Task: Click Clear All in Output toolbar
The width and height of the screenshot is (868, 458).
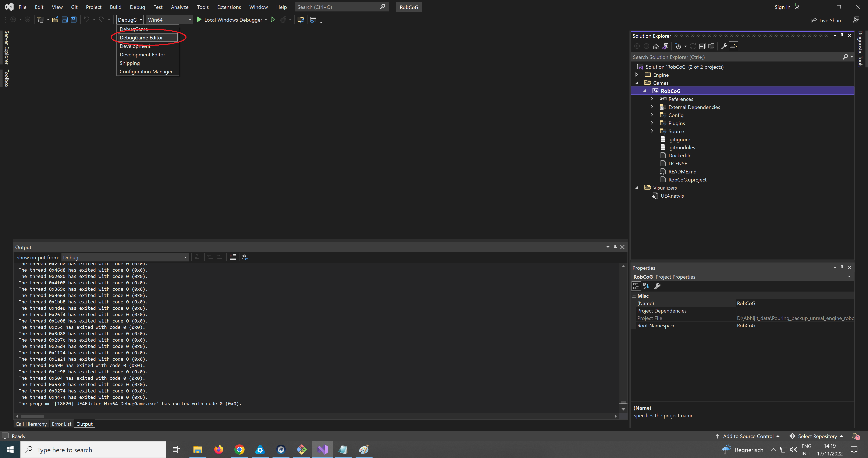Action: tap(232, 257)
